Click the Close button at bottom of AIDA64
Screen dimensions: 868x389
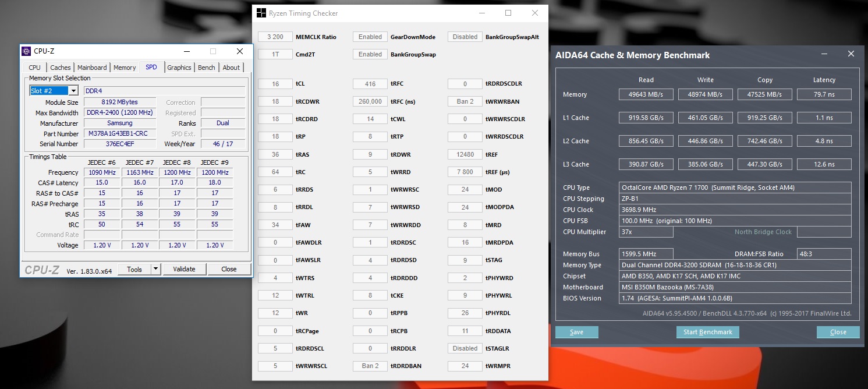click(x=838, y=332)
